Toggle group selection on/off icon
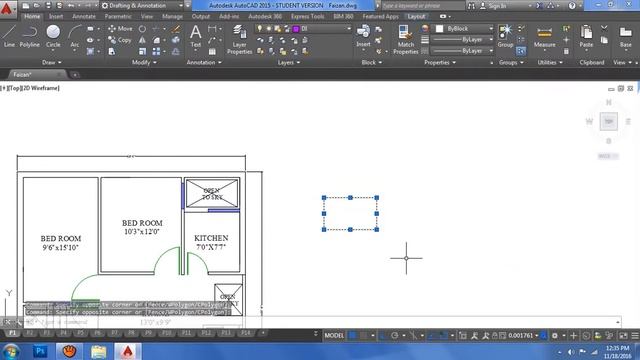The width and height of the screenshot is (640, 360). coord(521,51)
